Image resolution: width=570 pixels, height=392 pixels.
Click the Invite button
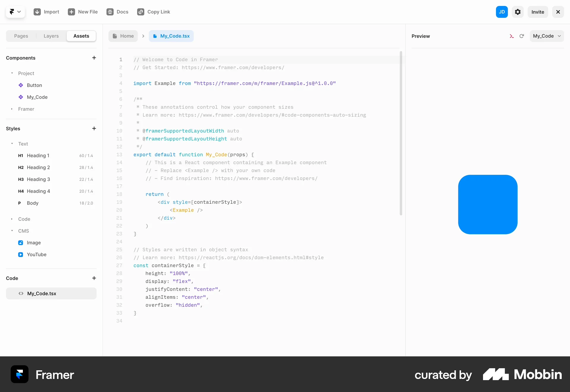click(x=538, y=12)
